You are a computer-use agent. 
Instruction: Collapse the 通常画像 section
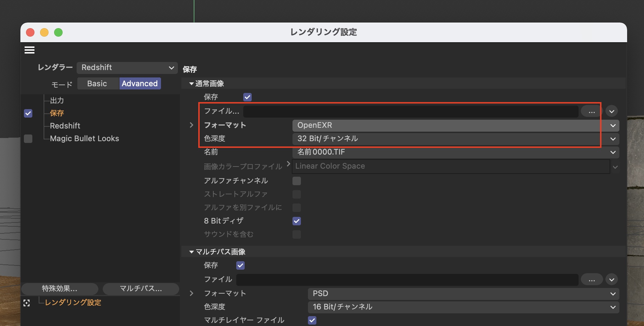click(x=192, y=84)
